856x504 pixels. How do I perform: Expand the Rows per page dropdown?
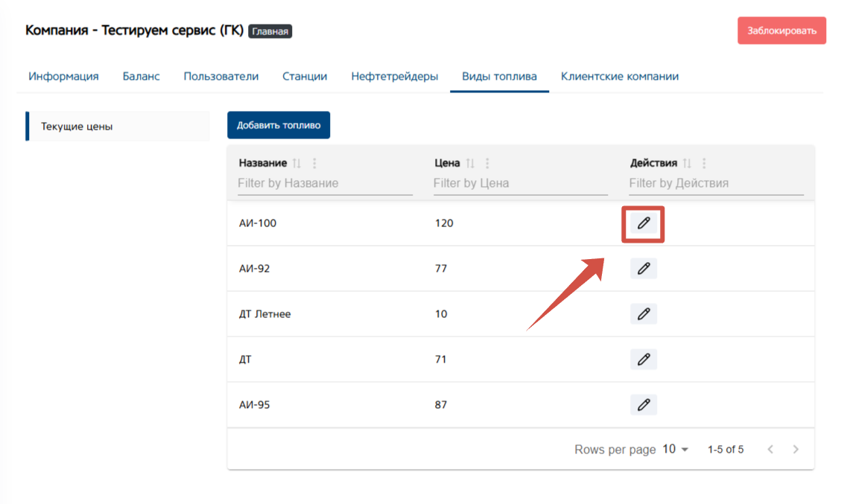(x=676, y=450)
